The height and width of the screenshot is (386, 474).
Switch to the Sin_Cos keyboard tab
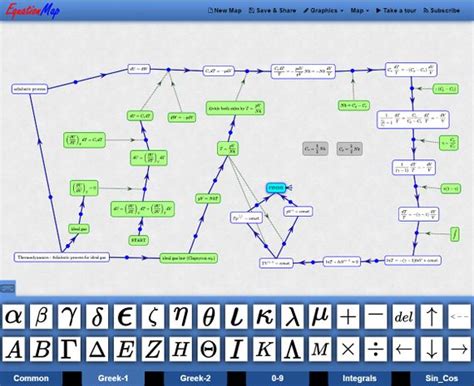[x=442, y=378]
